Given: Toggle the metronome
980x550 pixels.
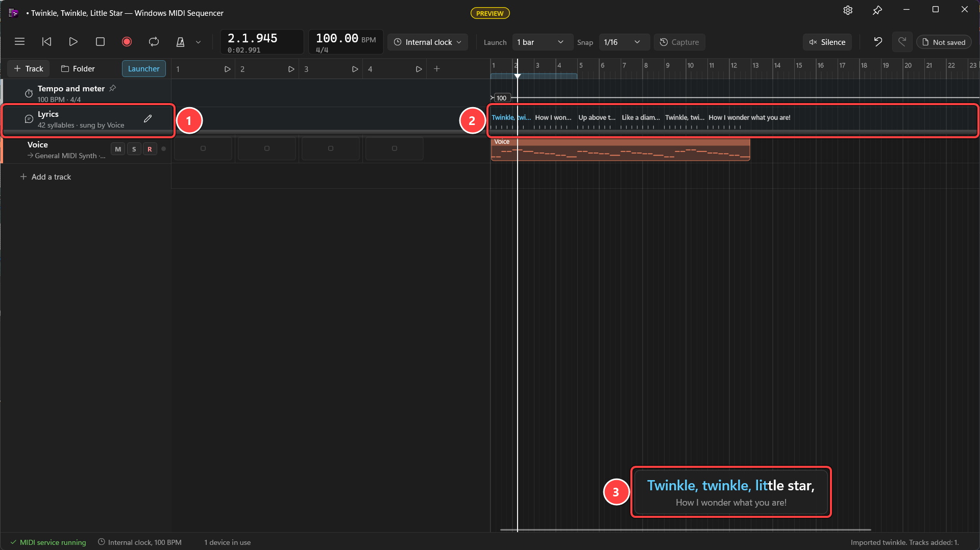Looking at the screenshot, I should (180, 42).
